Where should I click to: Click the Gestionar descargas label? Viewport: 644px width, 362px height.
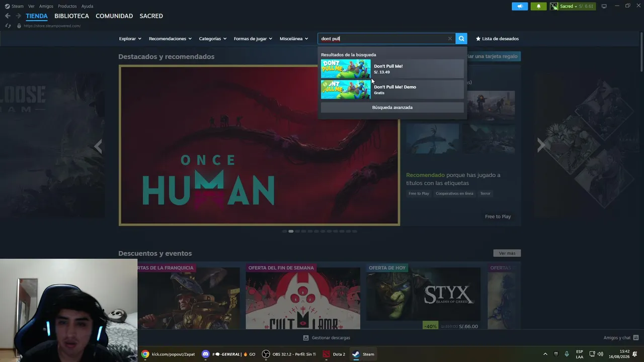pyautogui.click(x=331, y=338)
